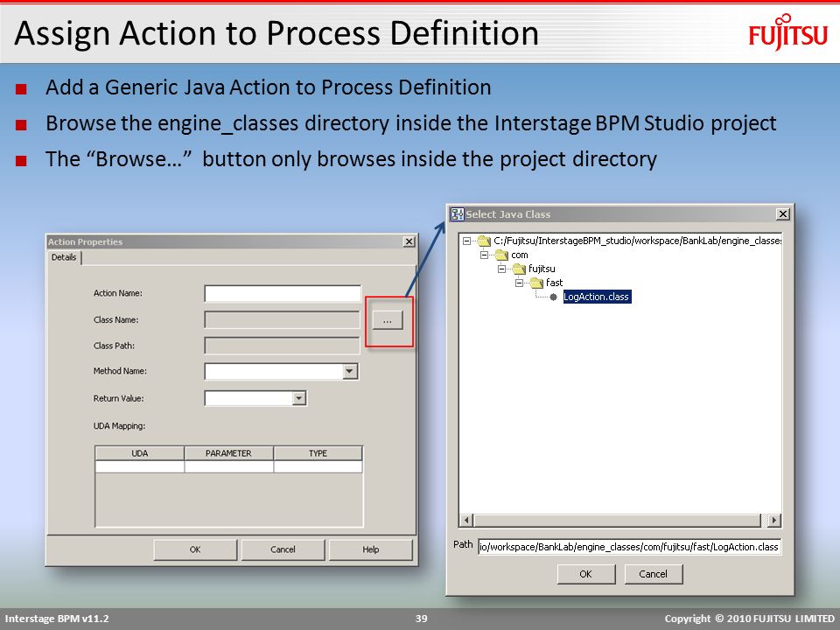Screen dimensions: 840x630
Task: Click the PARAMETER column header
Action: [228, 453]
